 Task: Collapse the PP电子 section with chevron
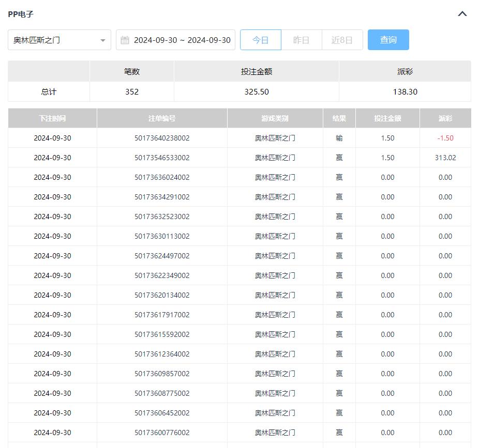point(462,14)
